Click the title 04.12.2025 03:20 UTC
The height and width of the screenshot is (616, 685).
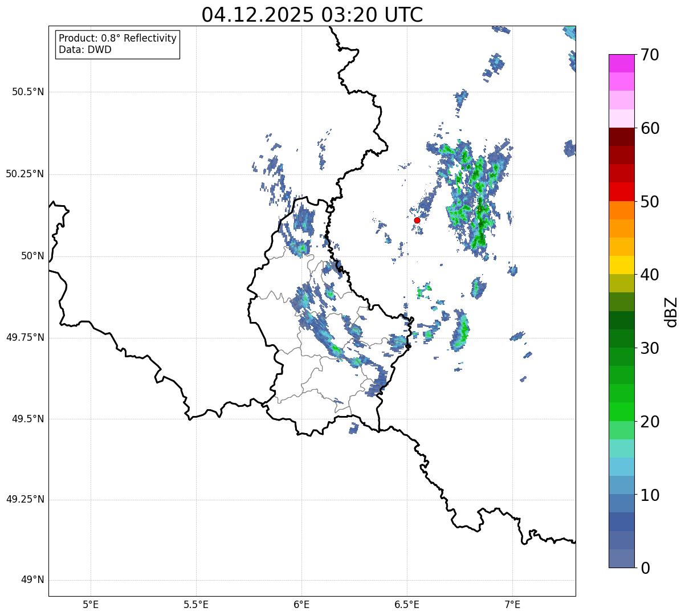(x=312, y=15)
